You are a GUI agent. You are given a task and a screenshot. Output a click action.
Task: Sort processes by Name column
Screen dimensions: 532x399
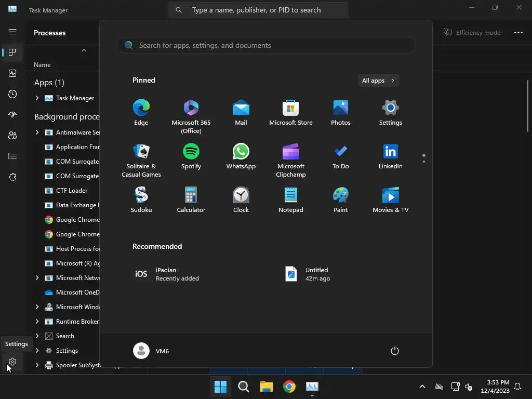coord(42,65)
